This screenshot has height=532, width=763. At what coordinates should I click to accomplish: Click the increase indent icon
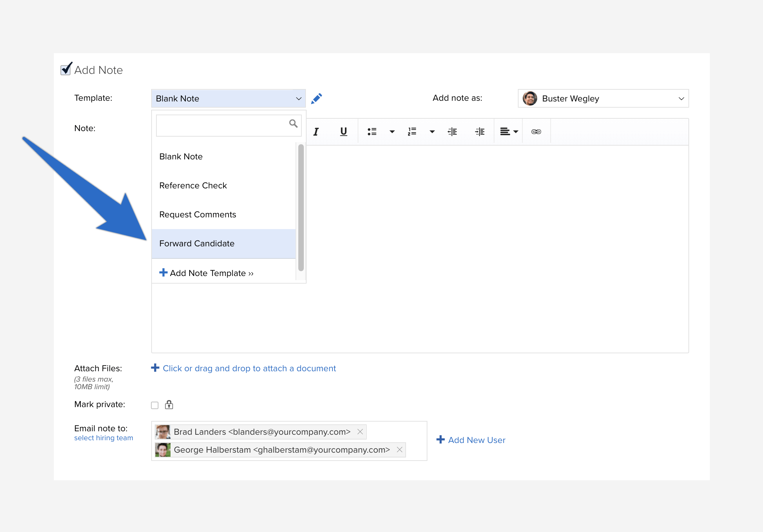(x=480, y=132)
